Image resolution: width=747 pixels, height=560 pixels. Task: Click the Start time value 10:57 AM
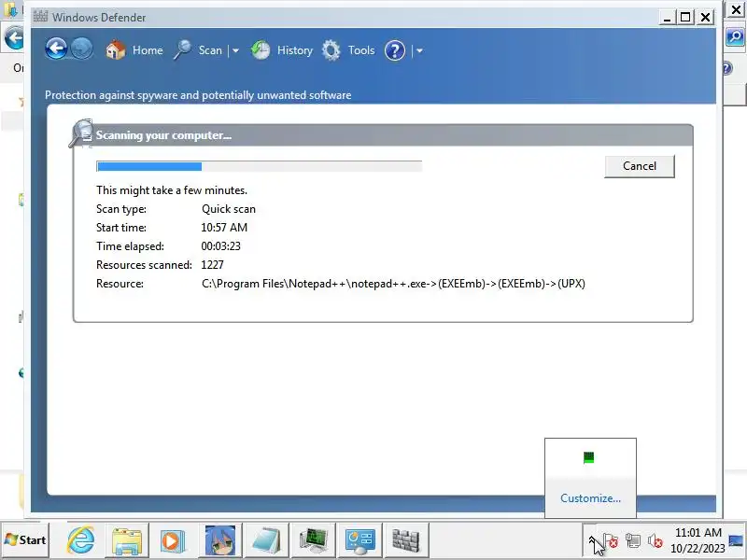pos(224,228)
